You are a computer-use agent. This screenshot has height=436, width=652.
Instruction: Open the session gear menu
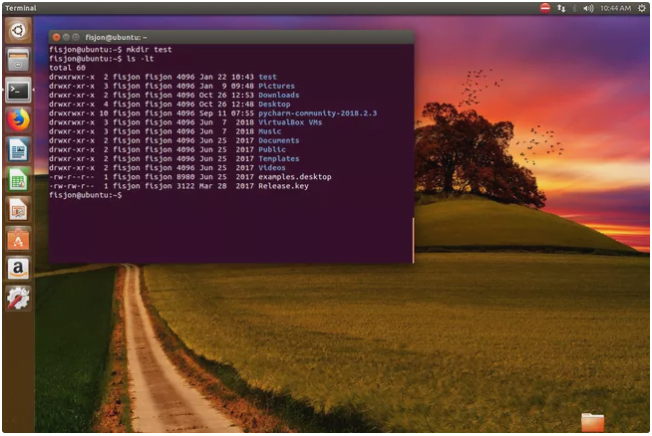point(642,8)
